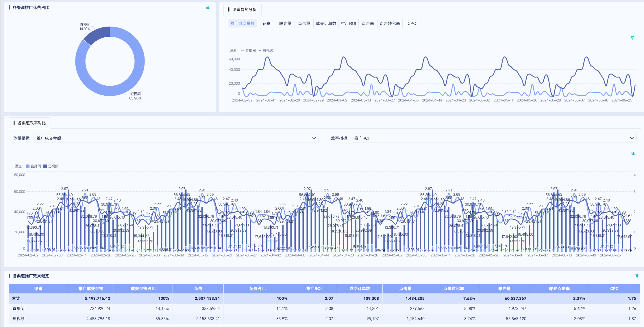644x327 pixels.
Task: Click filter icon above 各渠道效率对比 bar chart
Action: [x=632, y=154]
